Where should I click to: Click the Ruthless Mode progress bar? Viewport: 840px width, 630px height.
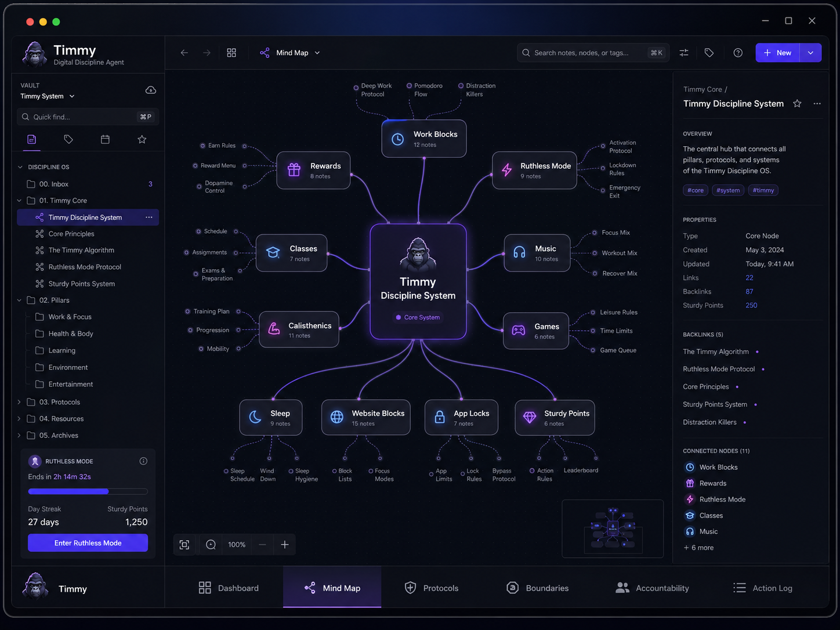88,491
